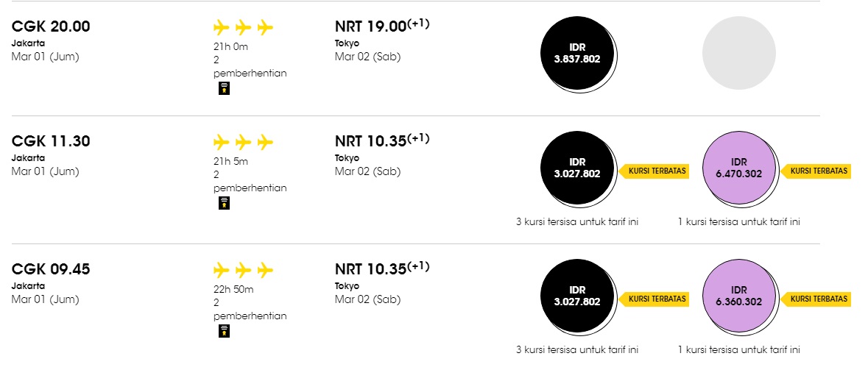Click the KURSI TERBATAS tag beside IDR 6.360.302
The image size is (868, 370).
(x=816, y=299)
